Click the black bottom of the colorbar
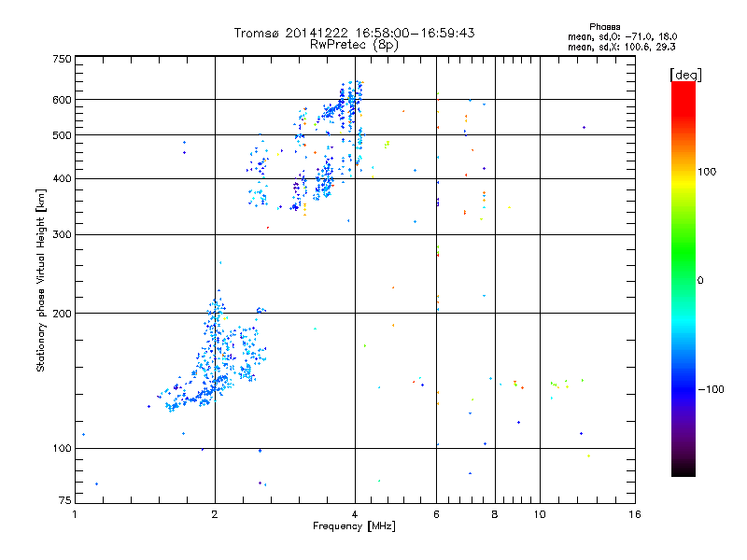Image resolution: width=747 pixels, height=560 pixels. (x=684, y=469)
